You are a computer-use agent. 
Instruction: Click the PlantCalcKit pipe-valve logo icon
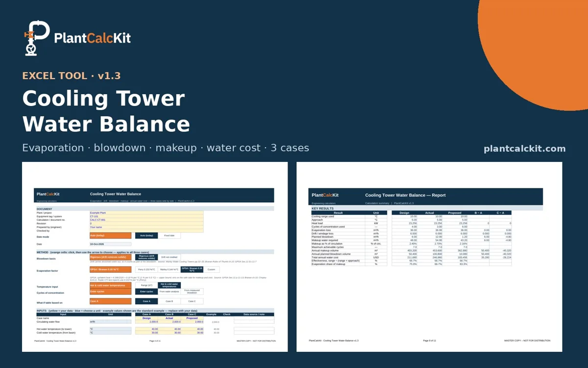[37, 38]
